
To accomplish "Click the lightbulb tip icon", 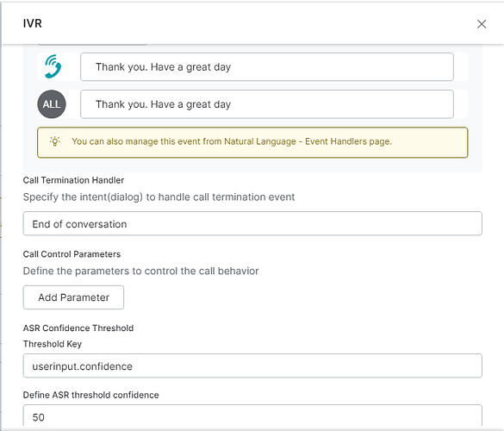I will pos(55,141).
